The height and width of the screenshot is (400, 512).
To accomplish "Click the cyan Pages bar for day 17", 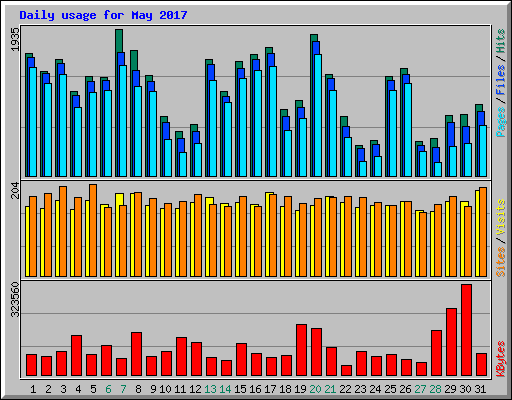I will click(x=273, y=121).
